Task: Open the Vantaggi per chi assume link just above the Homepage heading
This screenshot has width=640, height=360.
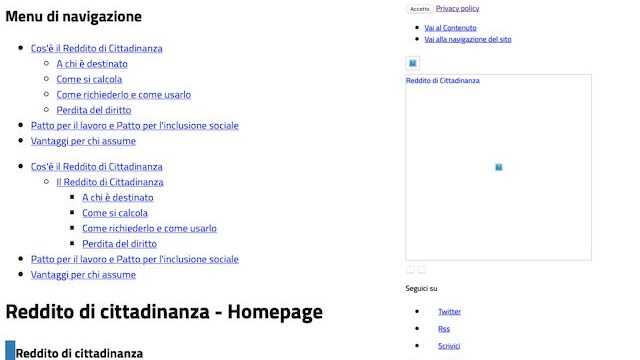Action: coord(83,275)
